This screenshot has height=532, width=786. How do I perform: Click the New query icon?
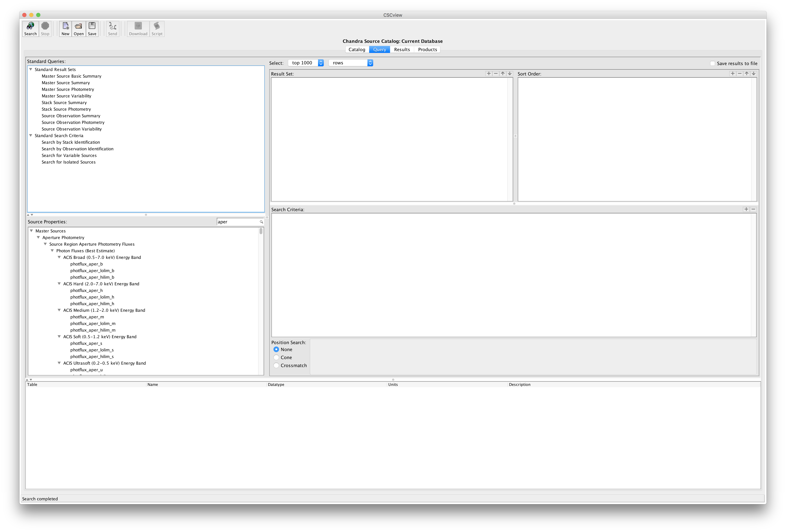pos(65,28)
